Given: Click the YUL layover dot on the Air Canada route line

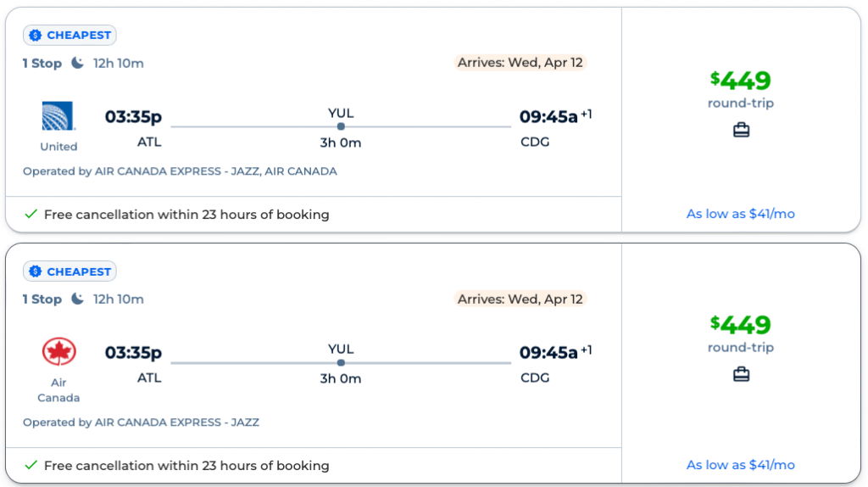Looking at the screenshot, I should click(x=341, y=362).
